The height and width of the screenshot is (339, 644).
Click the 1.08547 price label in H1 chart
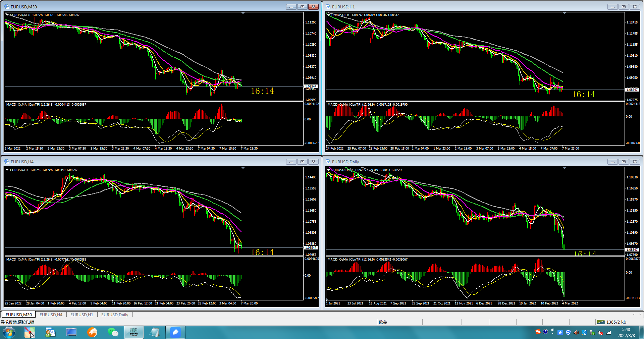point(632,90)
